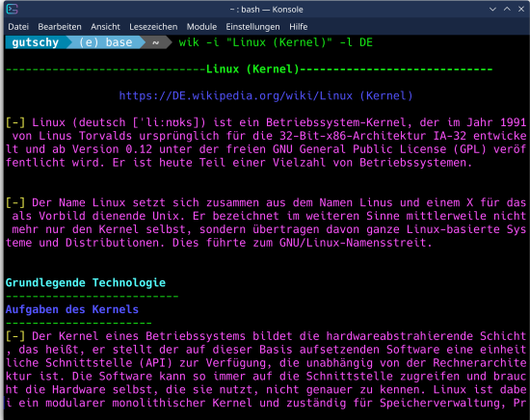
Task: Click the DE.wikipedia.org Linux (Kernel) URL
Action: click(266, 96)
